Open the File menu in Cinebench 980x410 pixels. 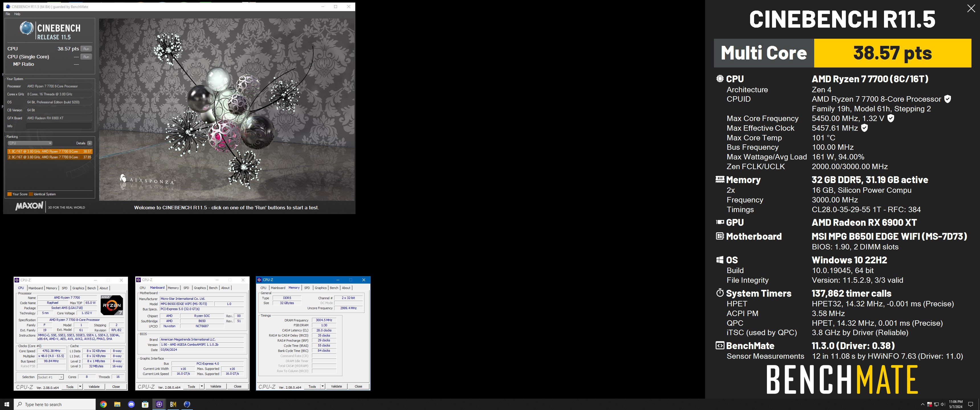pyautogui.click(x=8, y=14)
